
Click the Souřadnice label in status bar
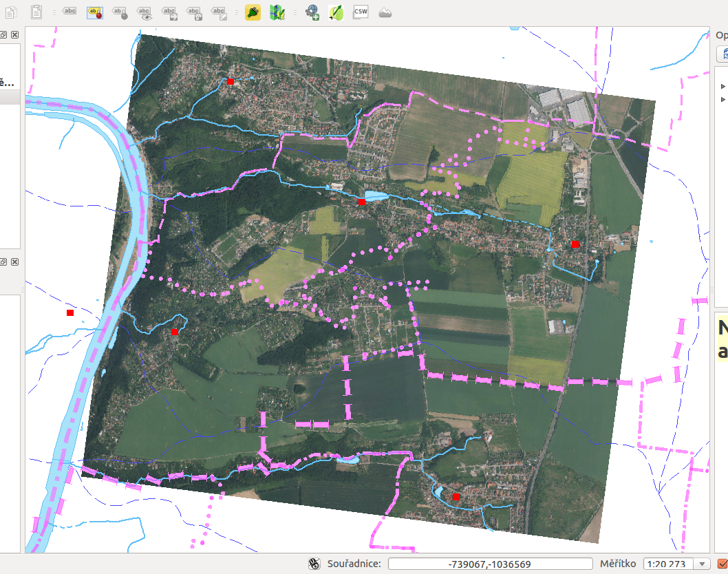[x=354, y=564]
